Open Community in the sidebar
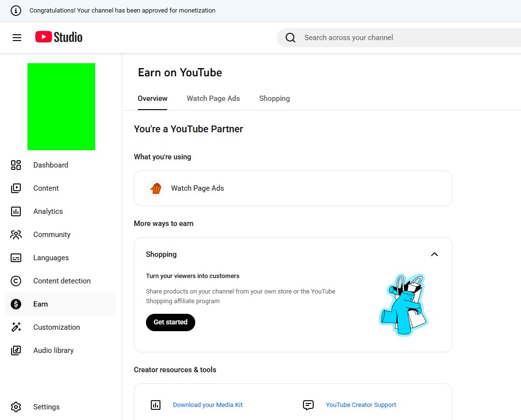The image size is (521, 420). pyautogui.click(x=60, y=235)
